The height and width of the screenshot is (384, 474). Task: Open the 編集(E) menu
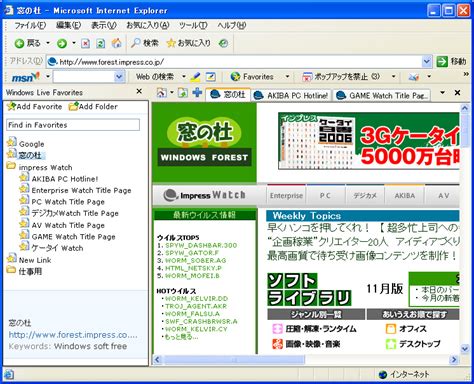click(69, 25)
